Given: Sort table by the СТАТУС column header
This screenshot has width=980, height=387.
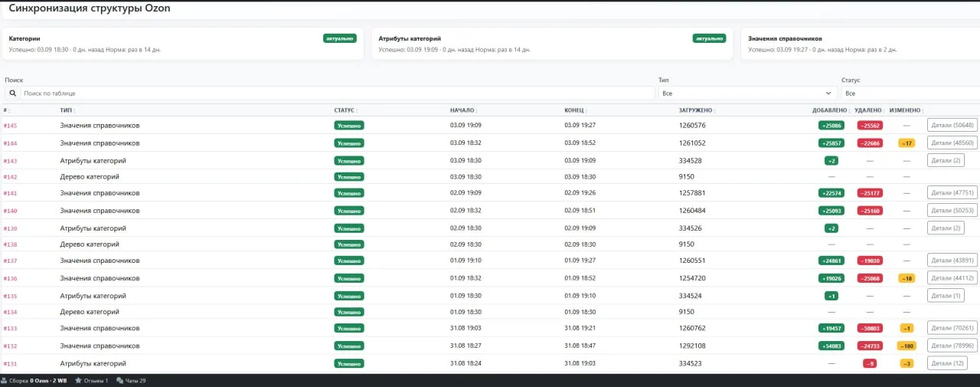Looking at the screenshot, I should (x=345, y=110).
